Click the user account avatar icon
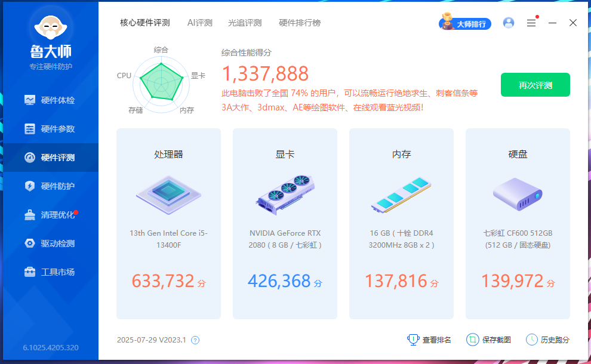The image size is (591, 364). coord(509,23)
